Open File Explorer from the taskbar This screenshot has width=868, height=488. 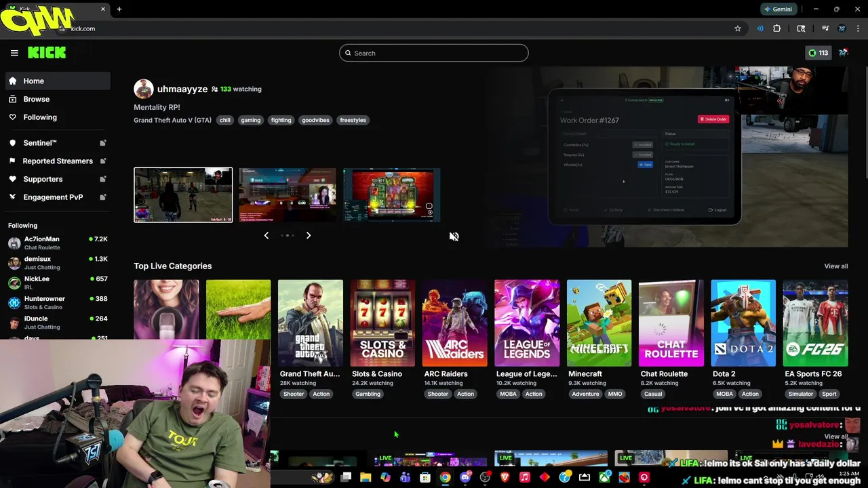click(x=366, y=477)
